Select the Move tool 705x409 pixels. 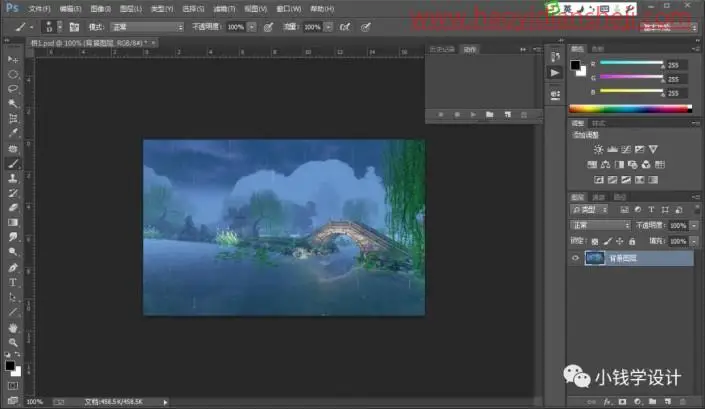point(13,59)
